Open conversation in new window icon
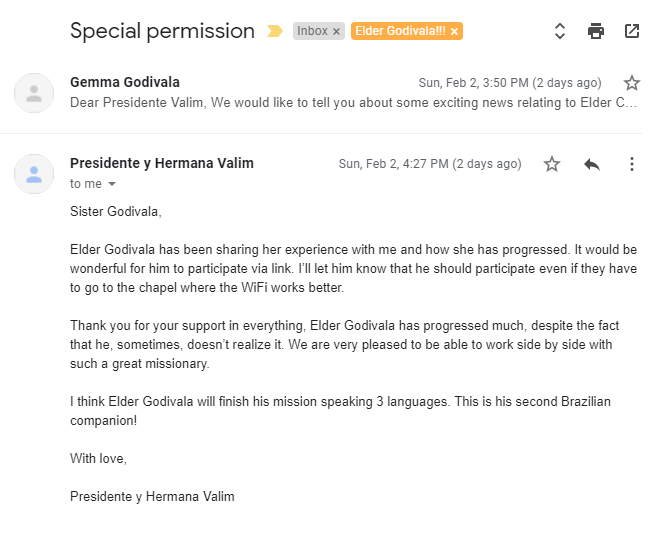Screen dimensions: 657x534 631,31
